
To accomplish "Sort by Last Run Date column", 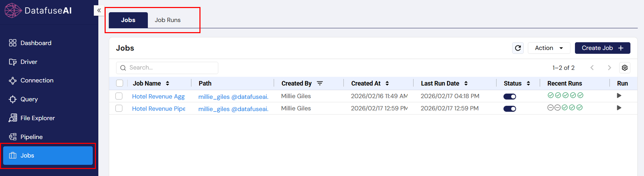I will click(466, 83).
